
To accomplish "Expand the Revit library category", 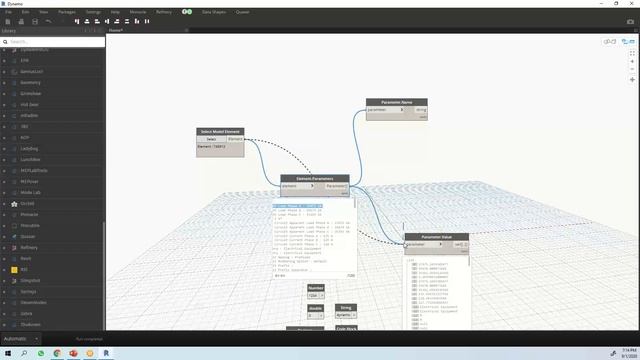I will (26, 259).
